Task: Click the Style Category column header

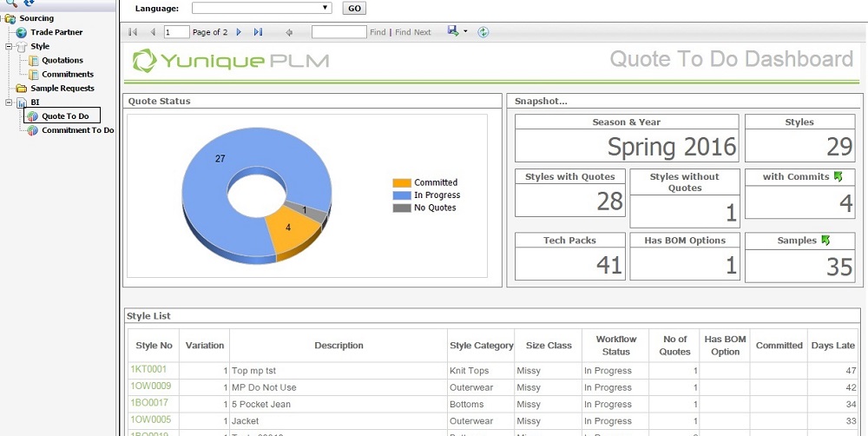Action: point(481,345)
